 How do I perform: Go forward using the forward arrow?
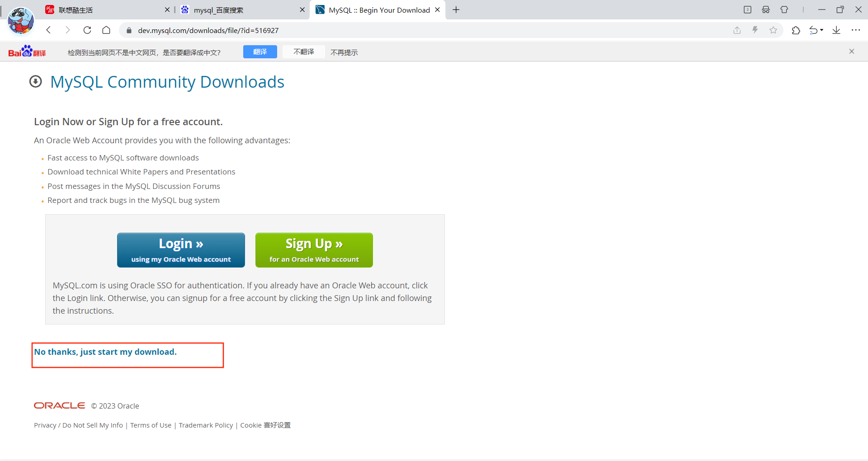[x=68, y=30]
